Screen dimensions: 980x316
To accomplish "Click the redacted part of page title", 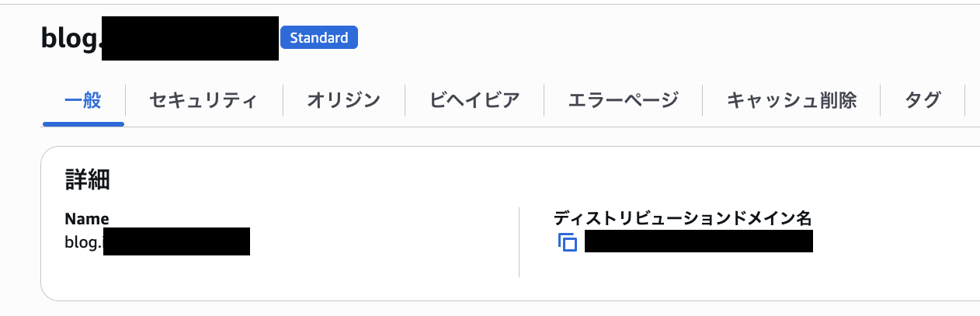I will (x=189, y=38).
